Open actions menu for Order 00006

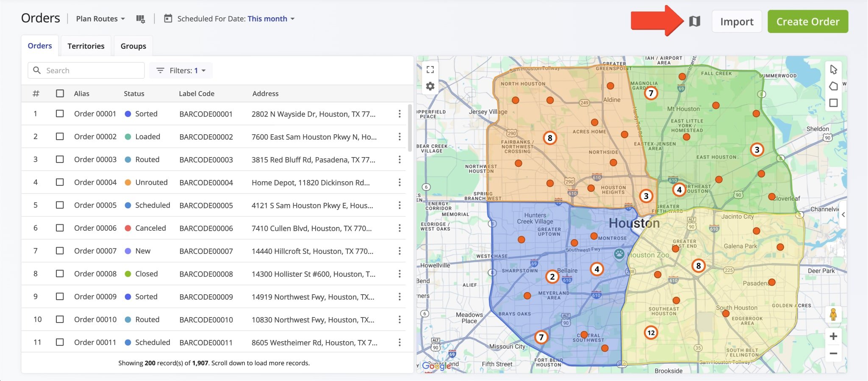pos(399,228)
